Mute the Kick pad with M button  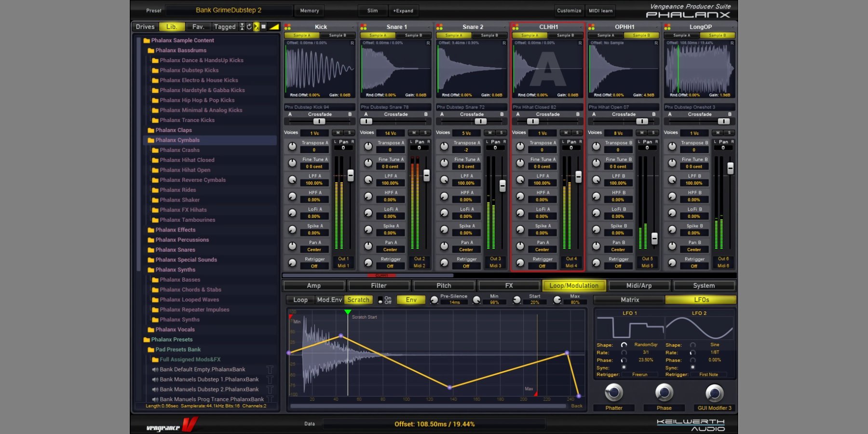pyautogui.click(x=338, y=133)
